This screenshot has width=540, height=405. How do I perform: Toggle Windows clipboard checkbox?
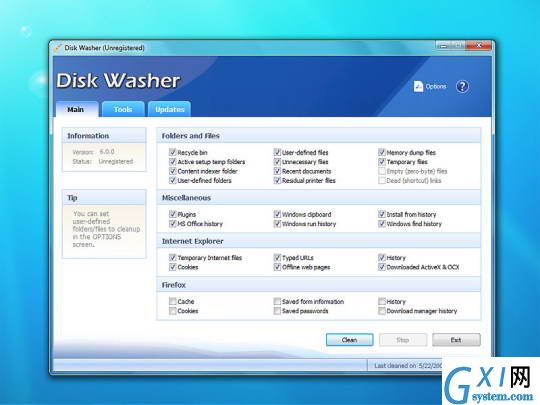277,214
